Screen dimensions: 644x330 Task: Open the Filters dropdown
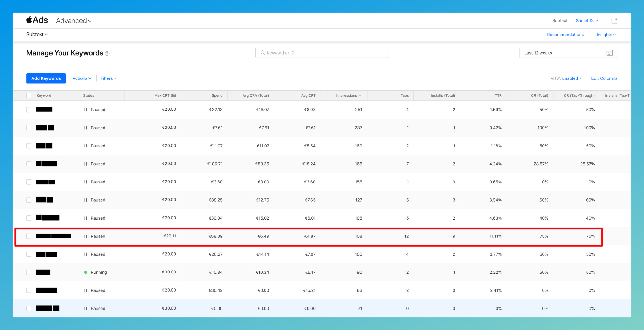[x=109, y=78]
